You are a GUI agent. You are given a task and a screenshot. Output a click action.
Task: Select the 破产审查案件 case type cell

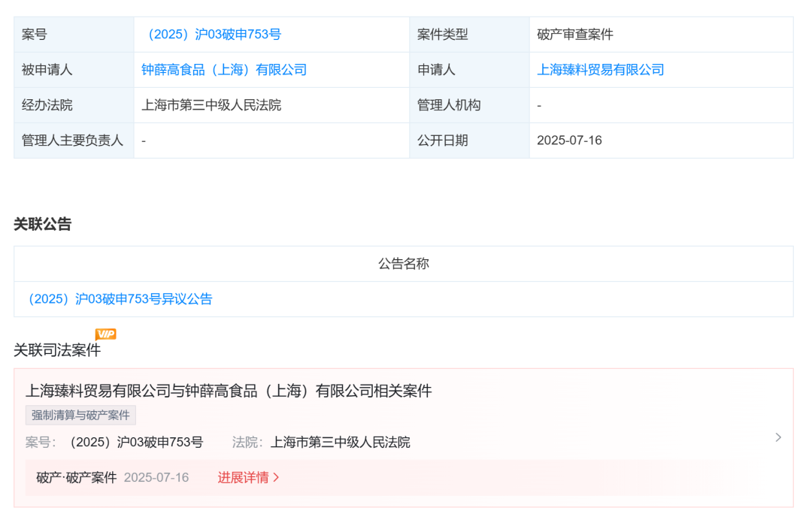[x=574, y=35]
